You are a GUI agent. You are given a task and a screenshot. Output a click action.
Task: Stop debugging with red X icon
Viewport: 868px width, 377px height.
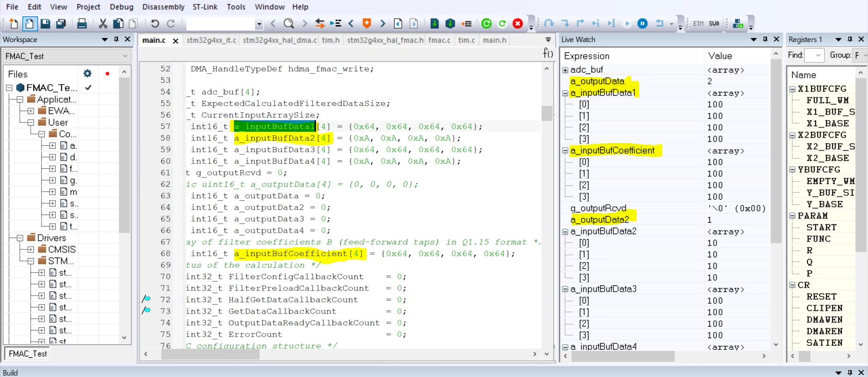518,24
